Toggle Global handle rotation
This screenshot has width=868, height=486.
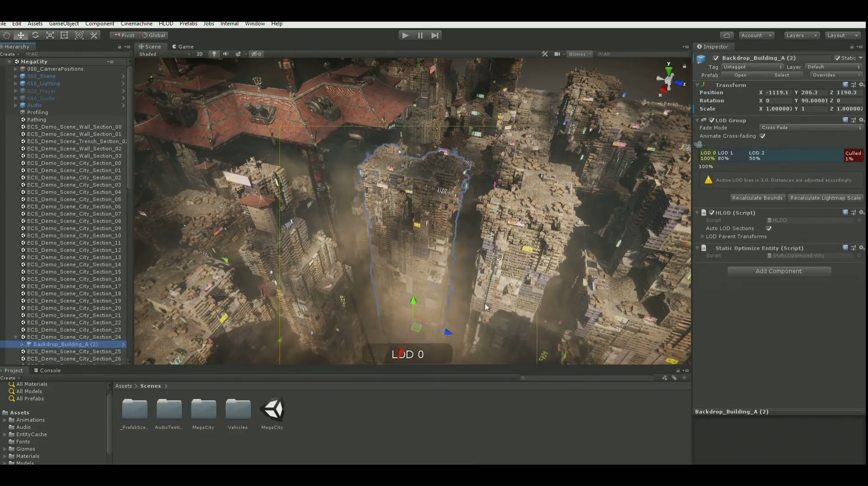coord(154,35)
